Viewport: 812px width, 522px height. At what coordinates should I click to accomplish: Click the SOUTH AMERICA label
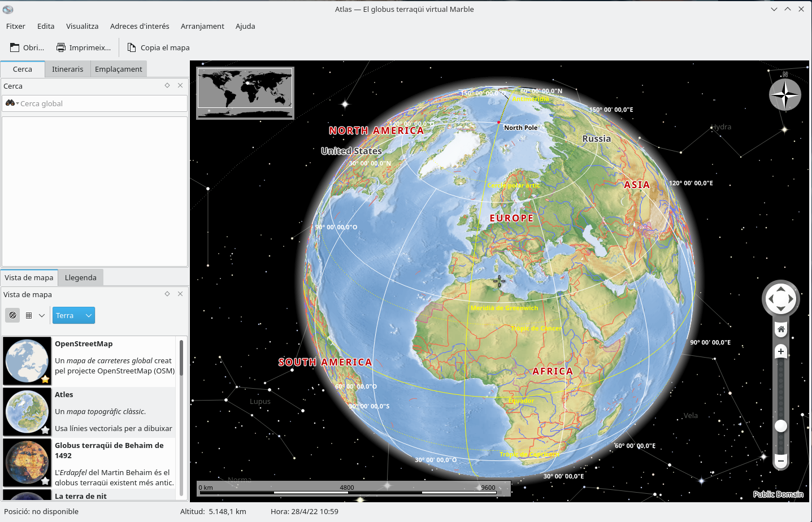[x=325, y=362]
